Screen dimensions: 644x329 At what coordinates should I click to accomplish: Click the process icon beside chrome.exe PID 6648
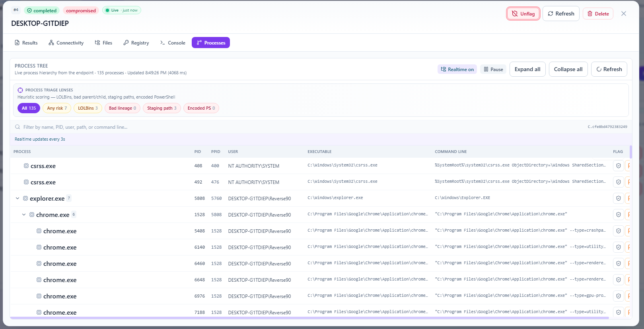(39, 280)
